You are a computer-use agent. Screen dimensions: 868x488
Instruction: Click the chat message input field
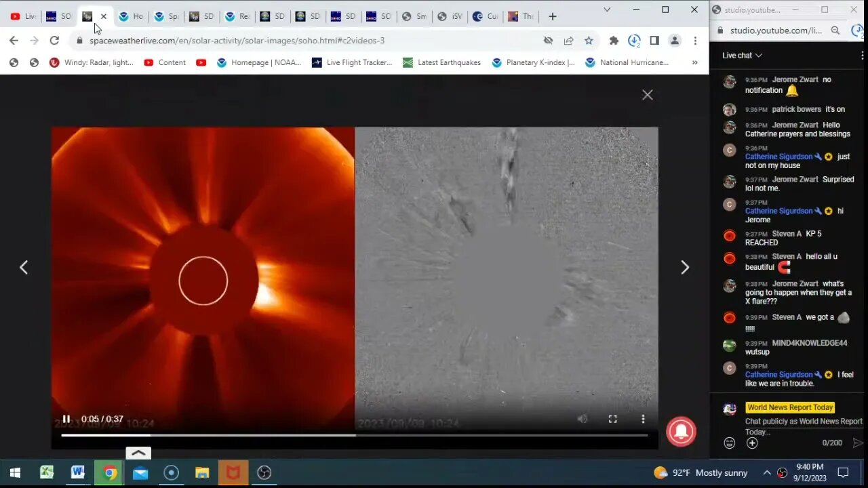point(804,426)
